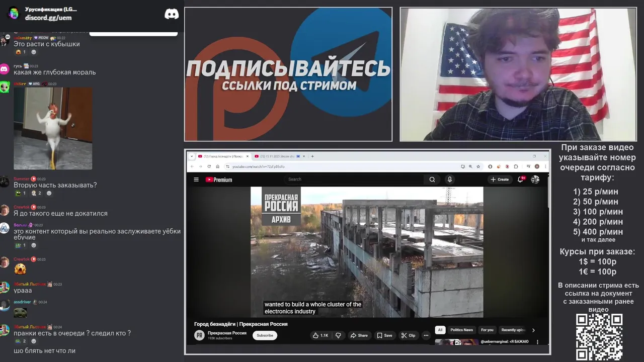Open the YouTube hamburger guide menu

(x=196, y=179)
